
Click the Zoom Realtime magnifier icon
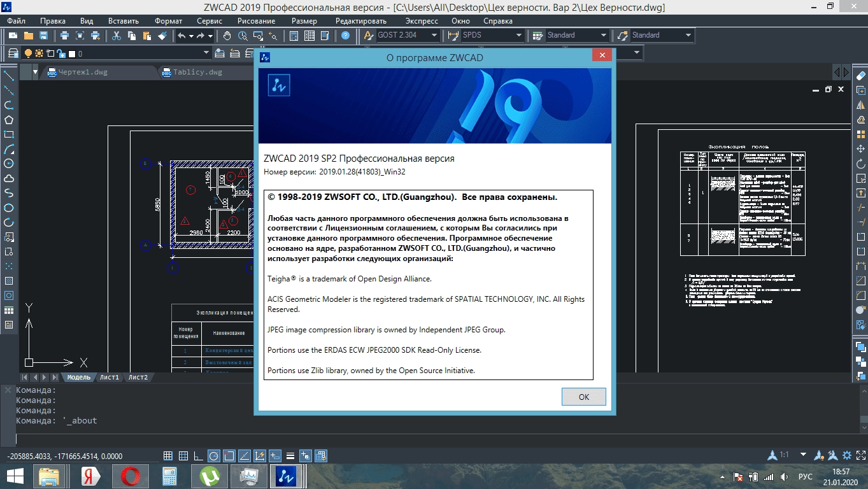243,36
